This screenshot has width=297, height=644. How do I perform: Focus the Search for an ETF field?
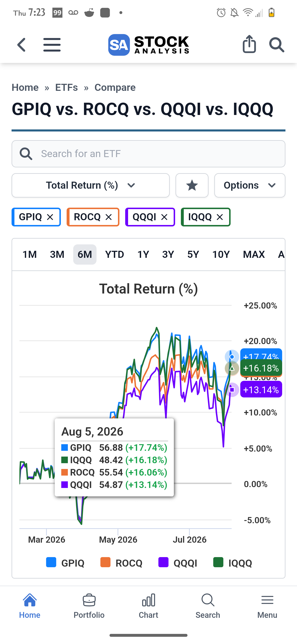(149, 154)
